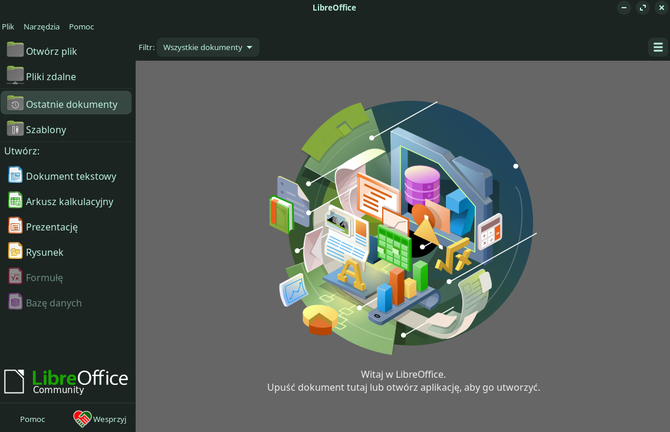The height and width of the screenshot is (432, 670).
Task: Click the Base icon beside Bazę danych
Action: tap(15, 302)
